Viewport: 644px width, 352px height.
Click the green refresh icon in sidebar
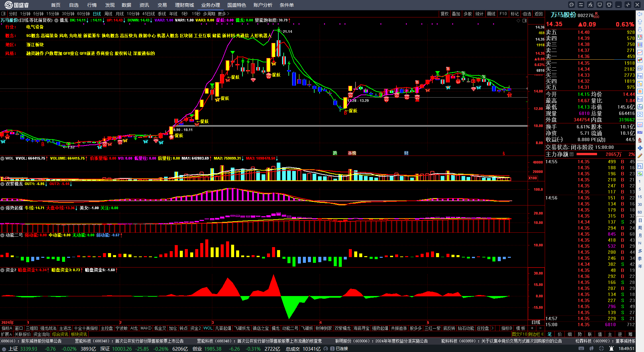pos(640,174)
